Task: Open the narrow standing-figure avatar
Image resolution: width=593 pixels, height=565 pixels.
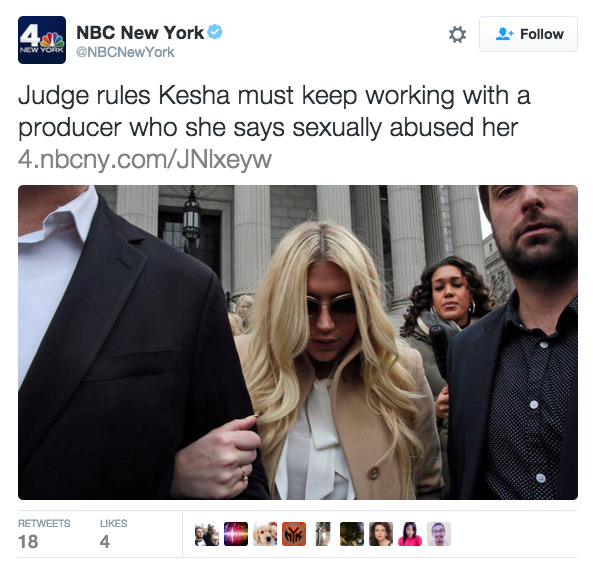Action: click(323, 534)
